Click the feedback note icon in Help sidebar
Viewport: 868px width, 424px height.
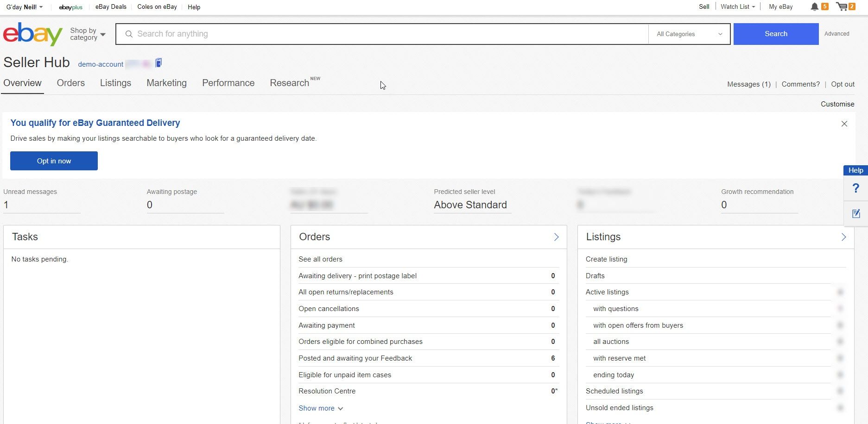[855, 213]
